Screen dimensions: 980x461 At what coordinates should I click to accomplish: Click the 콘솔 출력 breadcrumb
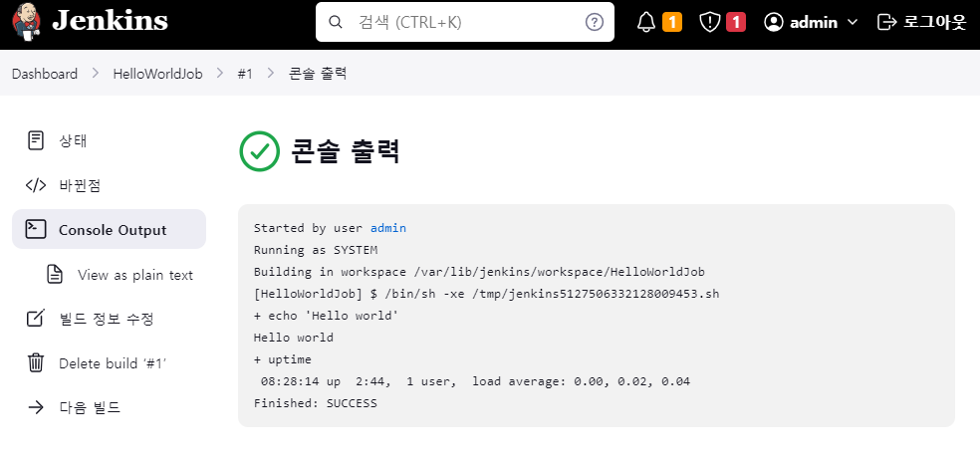tap(318, 74)
